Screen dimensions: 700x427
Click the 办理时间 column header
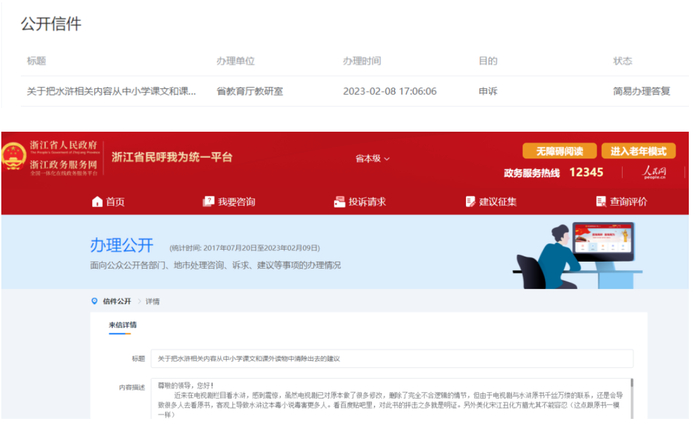[362, 61]
